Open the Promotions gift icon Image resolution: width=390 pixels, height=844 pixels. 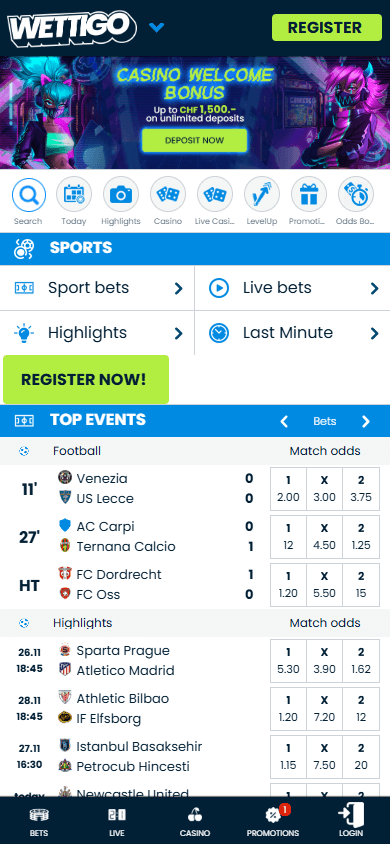point(309,194)
